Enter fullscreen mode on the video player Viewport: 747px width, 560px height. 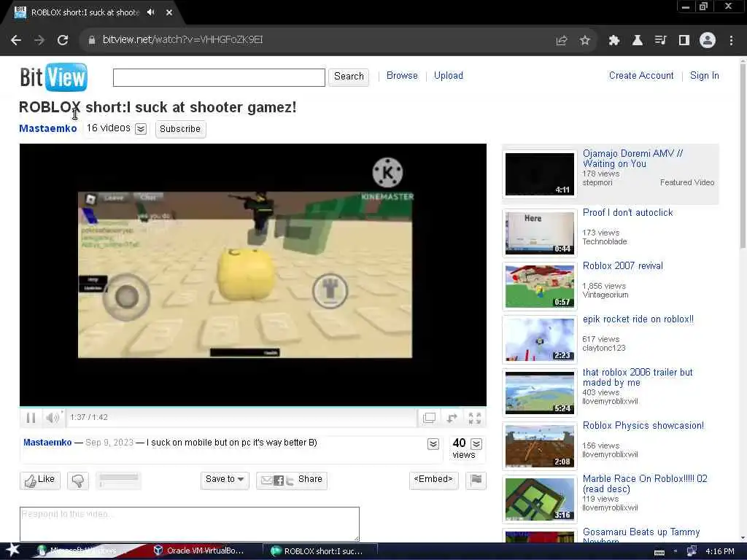coord(474,418)
